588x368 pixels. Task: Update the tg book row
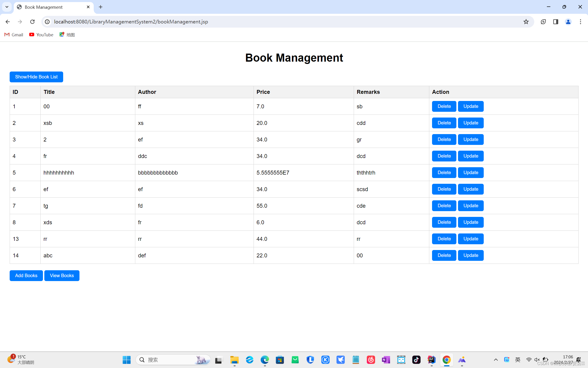point(471,206)
